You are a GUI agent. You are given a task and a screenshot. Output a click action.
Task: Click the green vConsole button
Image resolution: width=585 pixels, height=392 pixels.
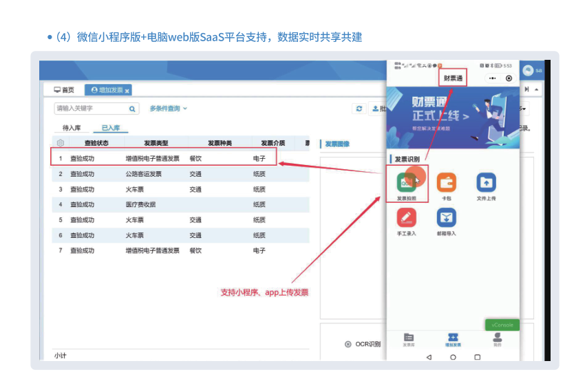(x=502, y=325)
